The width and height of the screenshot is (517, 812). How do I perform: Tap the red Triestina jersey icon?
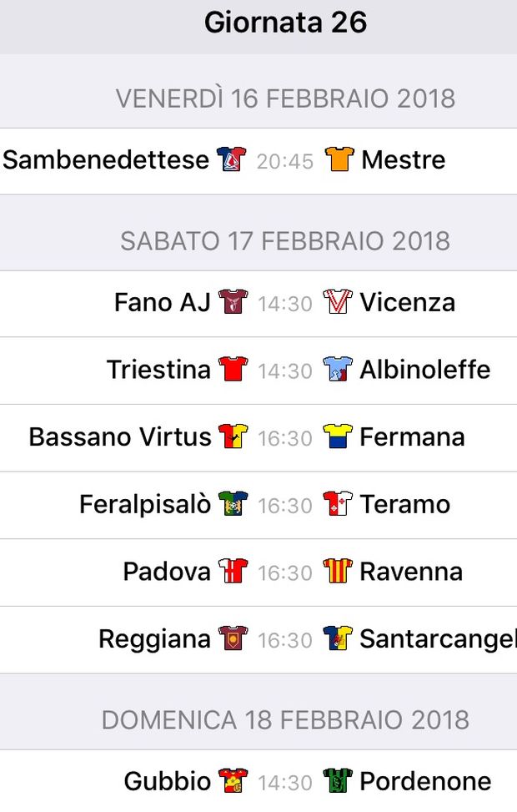pos(233,369)
